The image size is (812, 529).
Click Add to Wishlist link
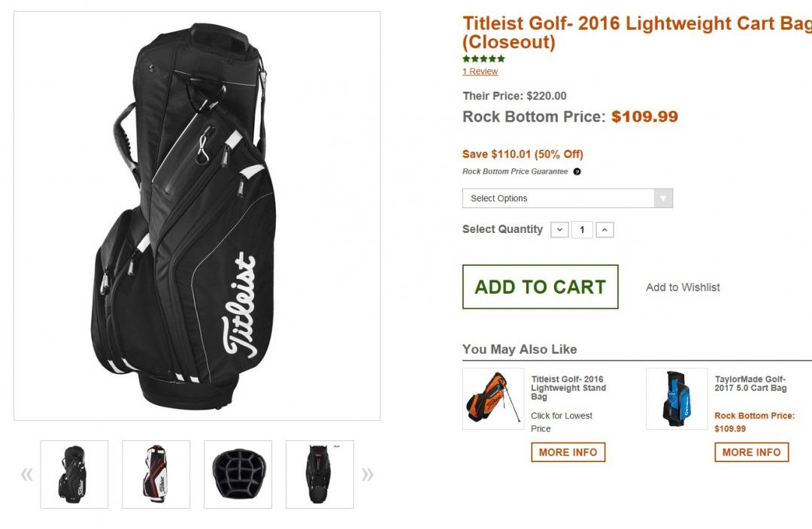(683, 287)
